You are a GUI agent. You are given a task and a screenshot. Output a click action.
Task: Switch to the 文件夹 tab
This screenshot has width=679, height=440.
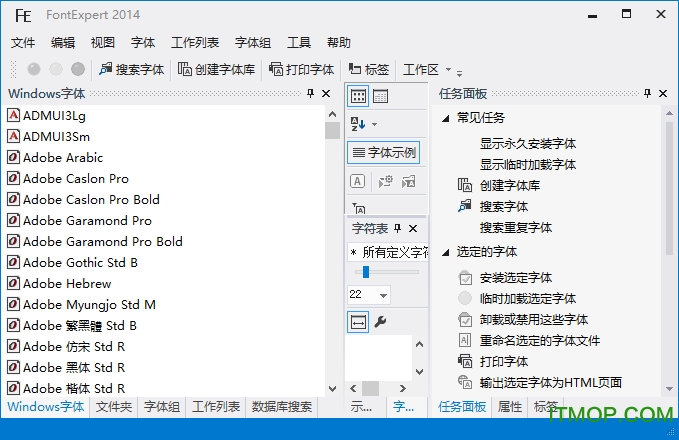tap(114, 407)
